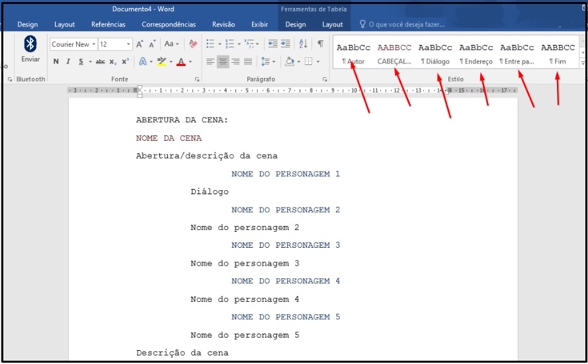Toggle show paragraph marks
Image resolution: width=588 pixels, height=364 pixels.
pyautogui.click(x=321, y=44)
